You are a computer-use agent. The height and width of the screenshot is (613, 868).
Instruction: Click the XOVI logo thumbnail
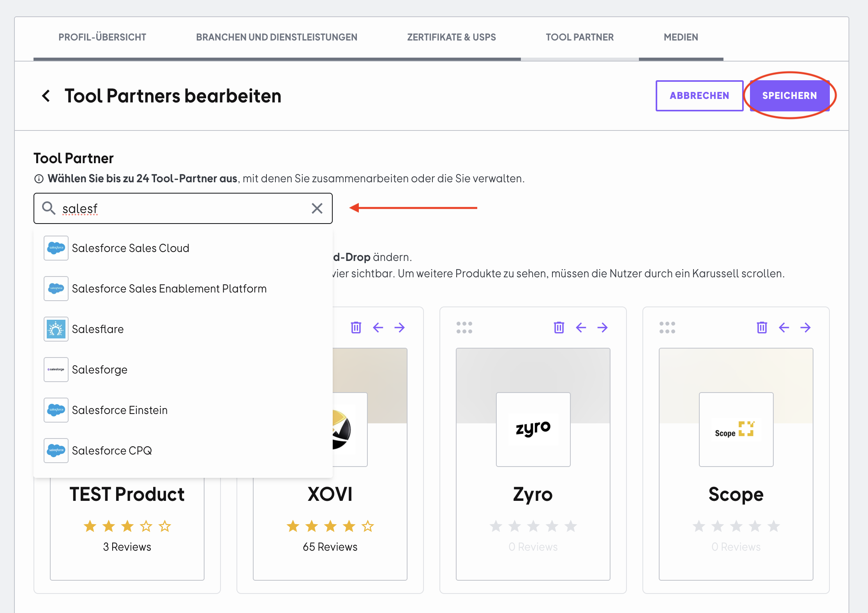[x=350, y=430]
